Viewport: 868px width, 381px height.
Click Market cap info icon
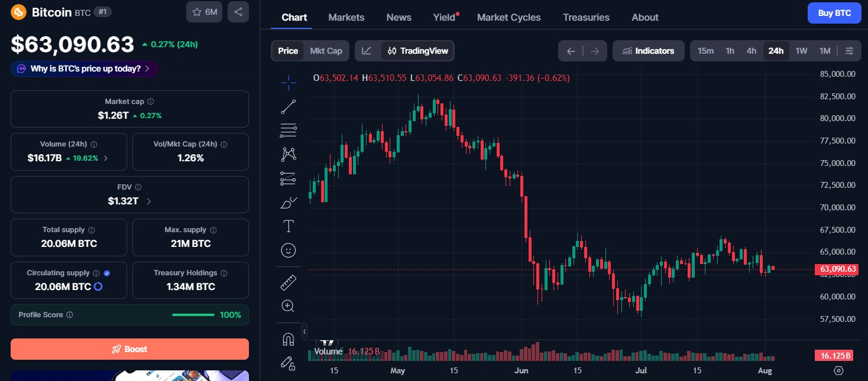[x=151, y=102]
